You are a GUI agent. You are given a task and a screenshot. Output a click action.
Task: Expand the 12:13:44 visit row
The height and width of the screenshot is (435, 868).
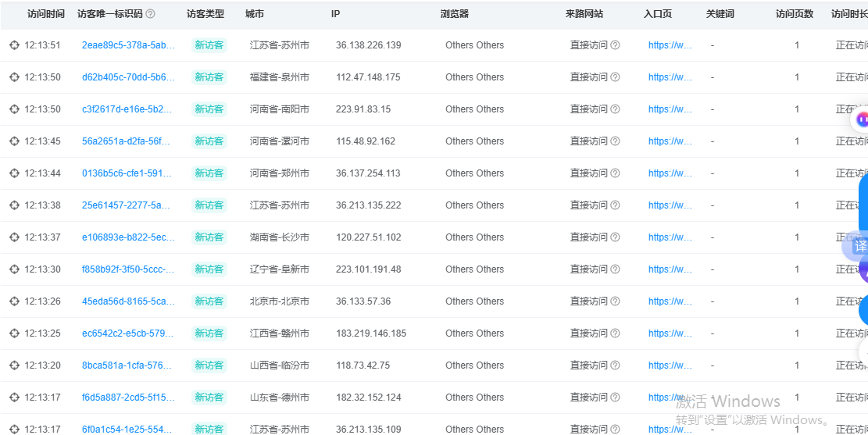click(x=14, y=173)
